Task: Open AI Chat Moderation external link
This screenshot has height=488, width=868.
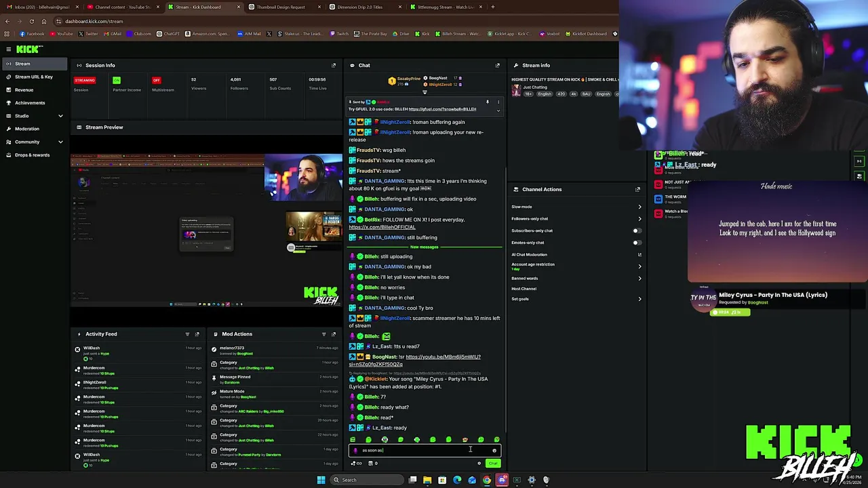Action: click(639, 254)
